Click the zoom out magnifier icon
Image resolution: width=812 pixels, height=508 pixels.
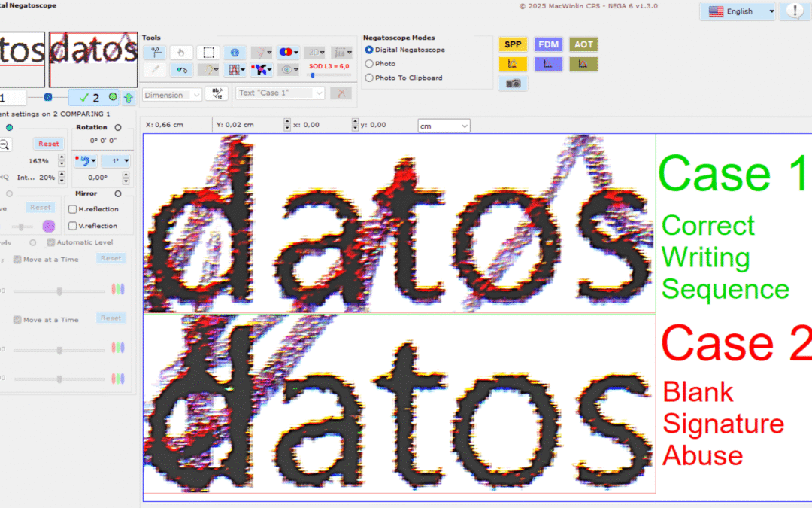point(5,144)
